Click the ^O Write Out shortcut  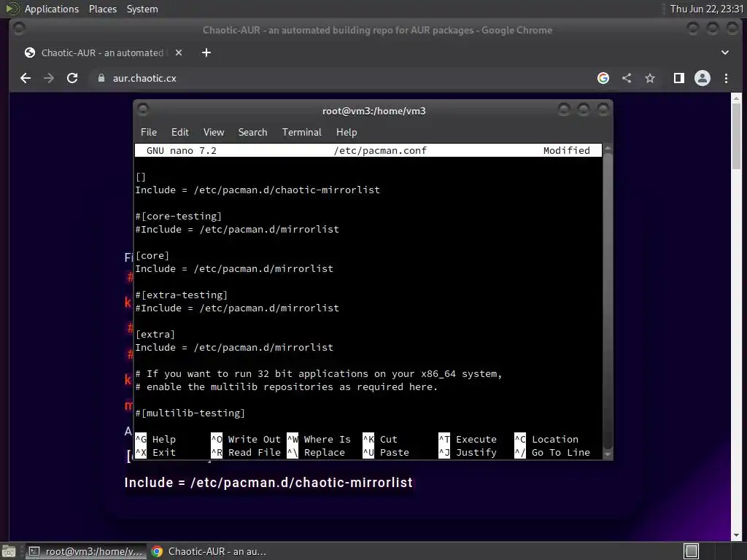(247, 439)
